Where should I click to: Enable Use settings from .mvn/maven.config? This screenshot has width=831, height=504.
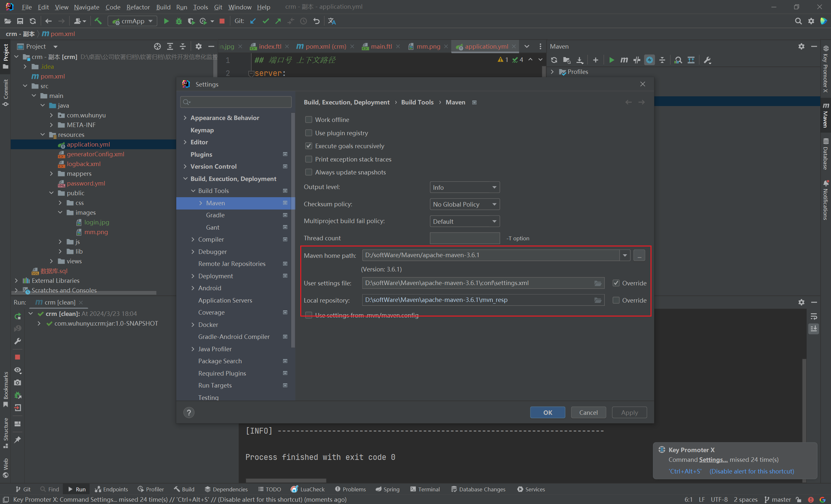click(308, 315)
